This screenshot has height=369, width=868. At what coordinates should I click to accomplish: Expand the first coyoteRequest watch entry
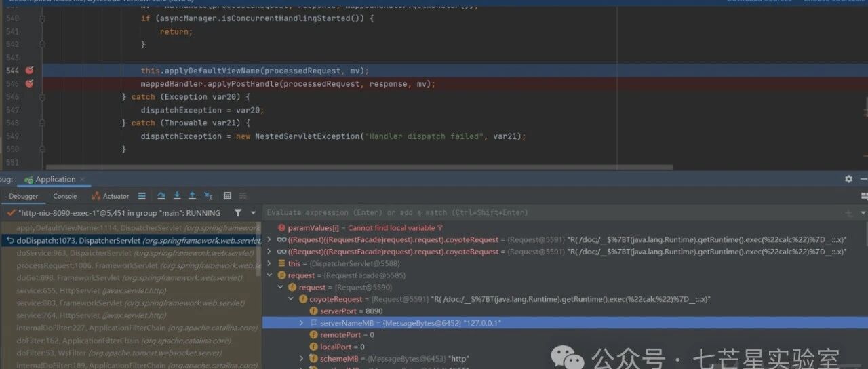[x=270, y=239]
